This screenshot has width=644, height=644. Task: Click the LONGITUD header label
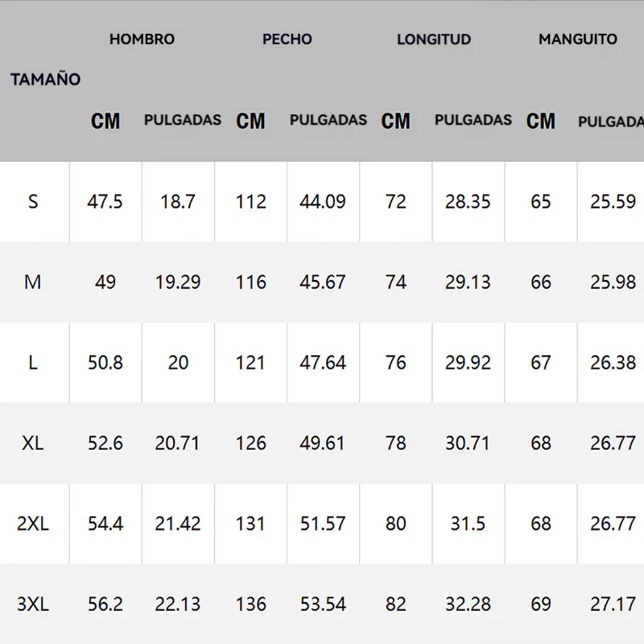pos(433,39)
